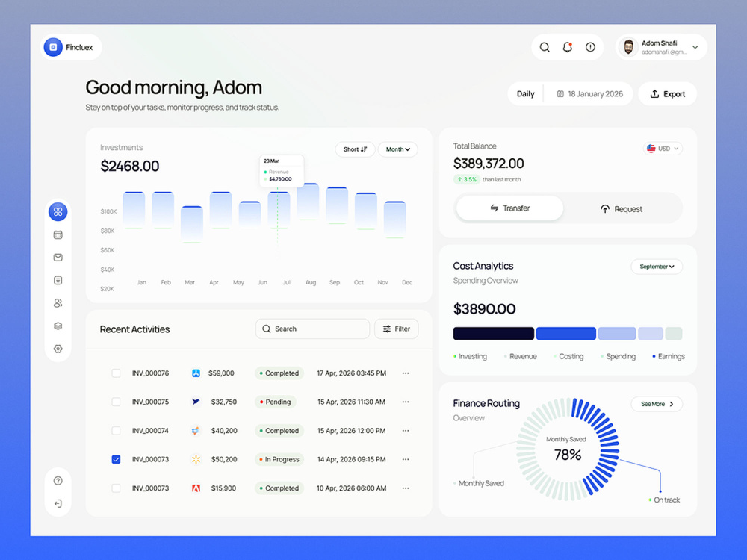Click the dark navy Investing bar segment
This screenshot has width=747, height=560.
pos(493,333)
